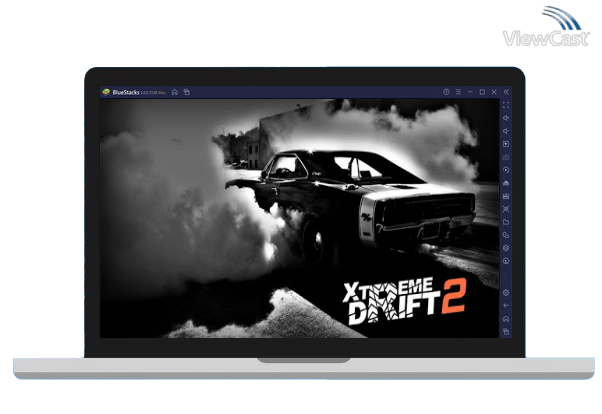Open BlueStacks settings gear in sidebar
The image size is (602, 414).
[506, 293]
